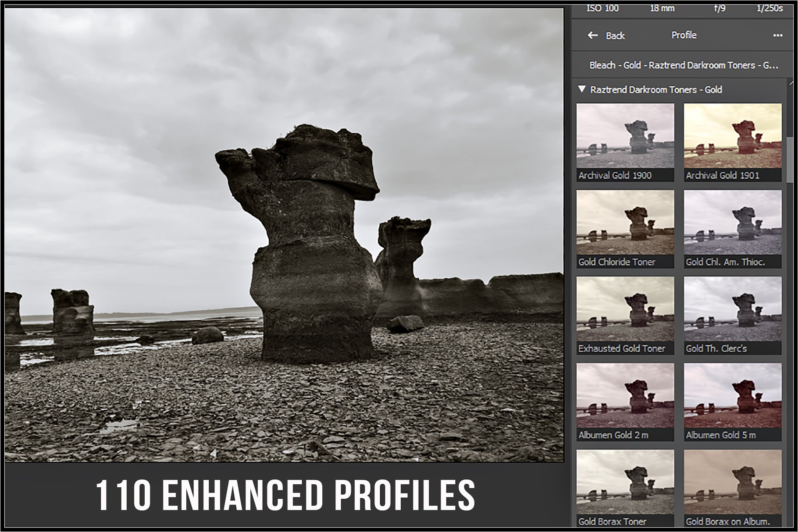Click the ISO 100 metadata value

click(x=602, y=8)
